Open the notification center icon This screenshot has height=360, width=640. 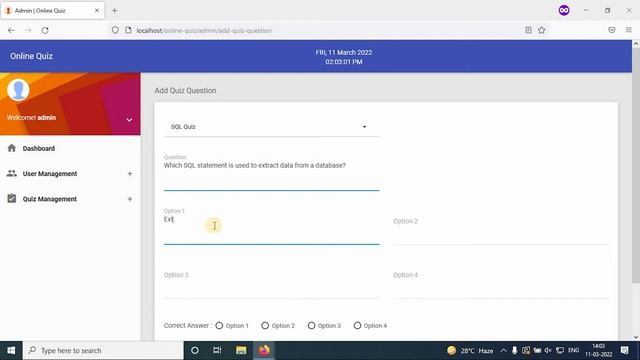[x=624, y=350]
